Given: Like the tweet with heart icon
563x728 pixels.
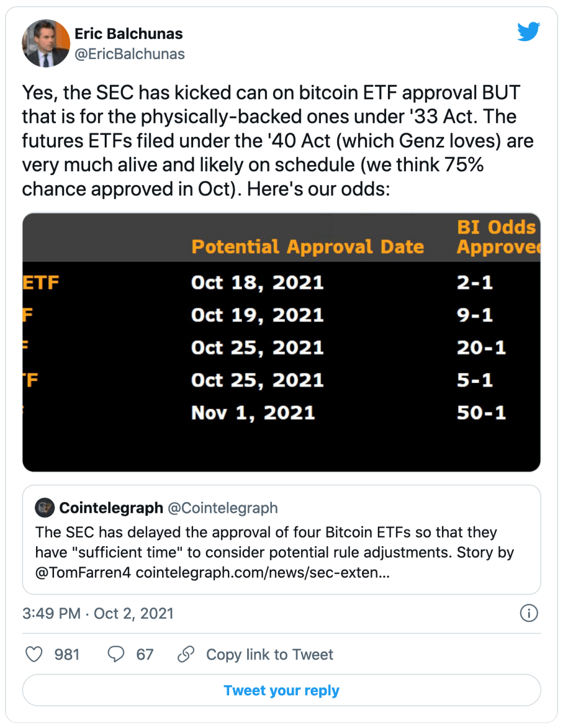Looking at the screenshot, I should click(34, 654).
